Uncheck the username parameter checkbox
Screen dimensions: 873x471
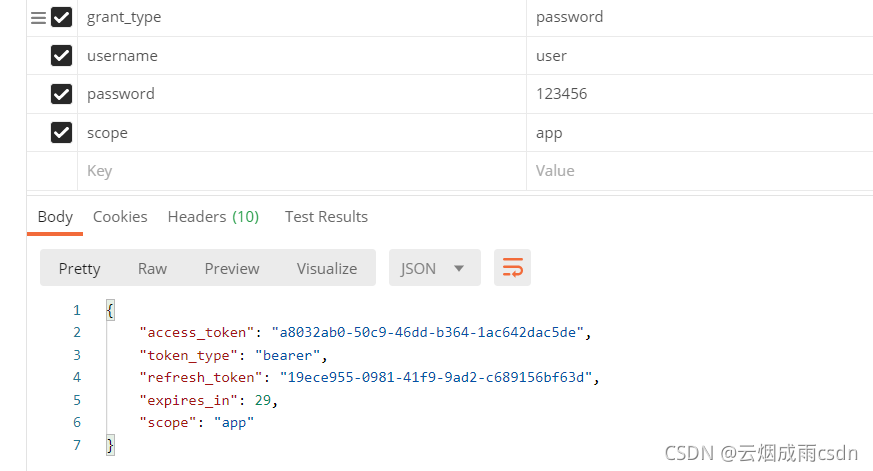(61, 56)
